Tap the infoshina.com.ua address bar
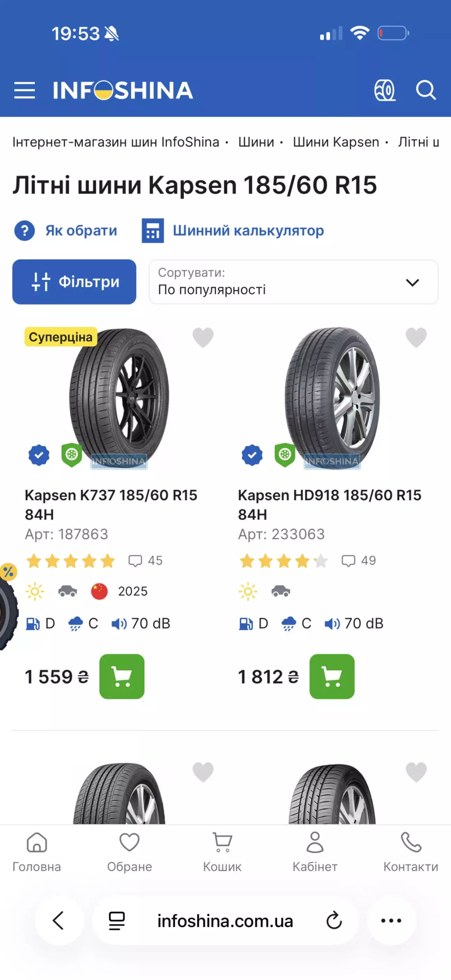Screen dimensions: 451x980 click(225, 920)
